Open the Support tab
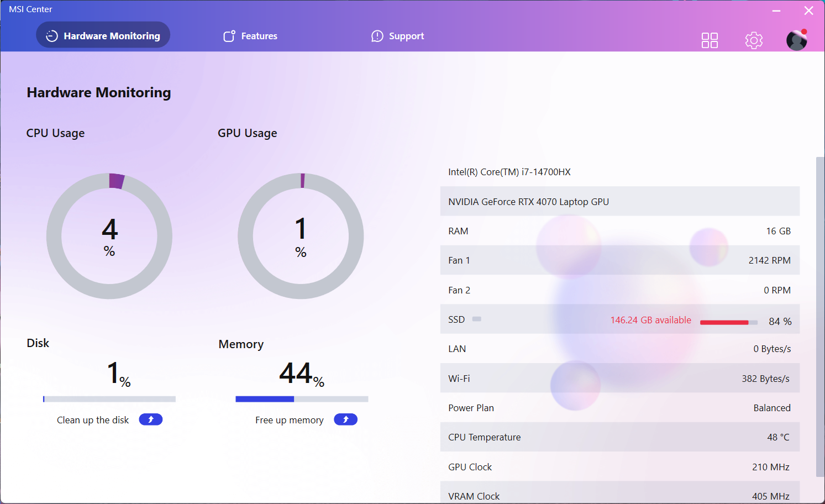The width and height of the screenshot is (825, 504). click(x=406, y=36)
